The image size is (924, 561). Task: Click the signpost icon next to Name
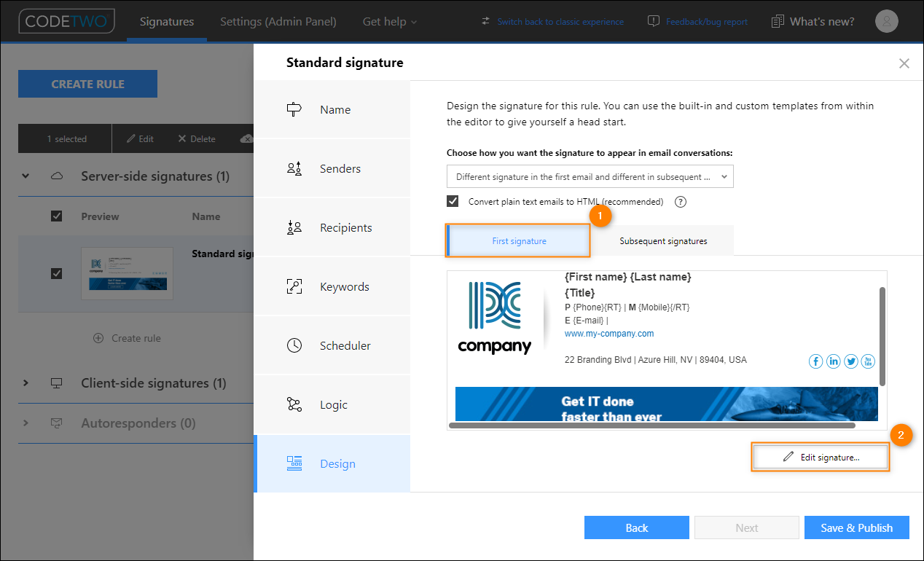tap(294, 110)
